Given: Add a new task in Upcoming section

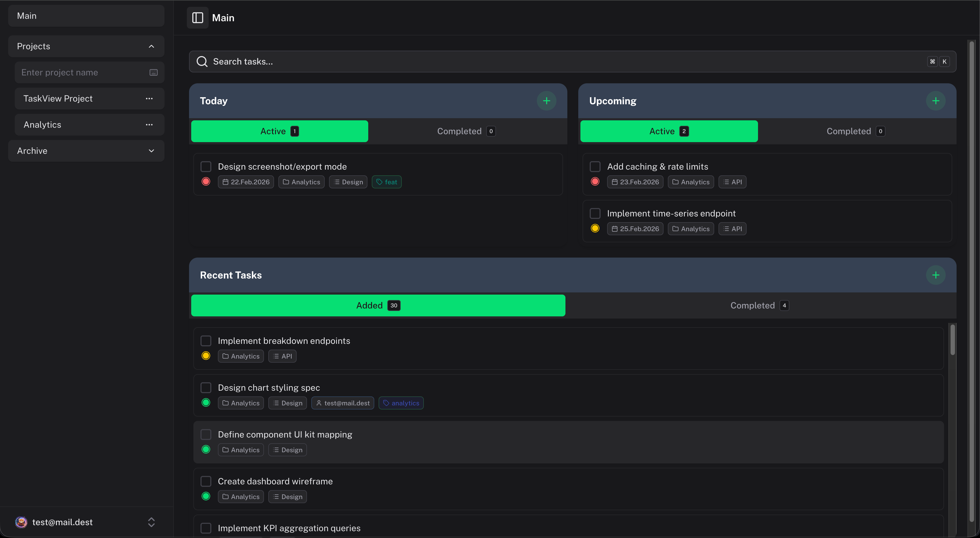Looking at the screenshot, I should (x=936, y=100).
